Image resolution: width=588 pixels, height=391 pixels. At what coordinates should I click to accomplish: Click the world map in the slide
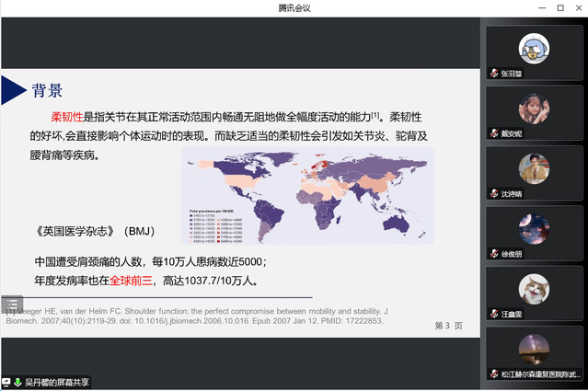point(308,195)
